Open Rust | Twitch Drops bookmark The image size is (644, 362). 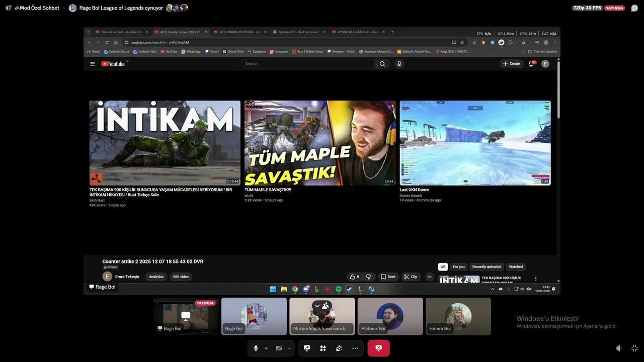click(307, 51)
